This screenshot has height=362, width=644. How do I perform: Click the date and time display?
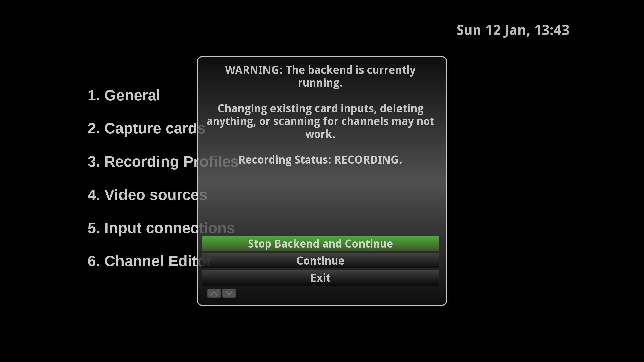pyautogui.click(x=513, y=30)
